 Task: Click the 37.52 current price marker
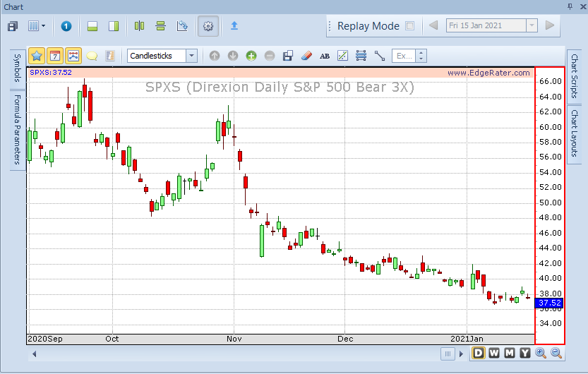pyautogui.click(x=549, y=303)
